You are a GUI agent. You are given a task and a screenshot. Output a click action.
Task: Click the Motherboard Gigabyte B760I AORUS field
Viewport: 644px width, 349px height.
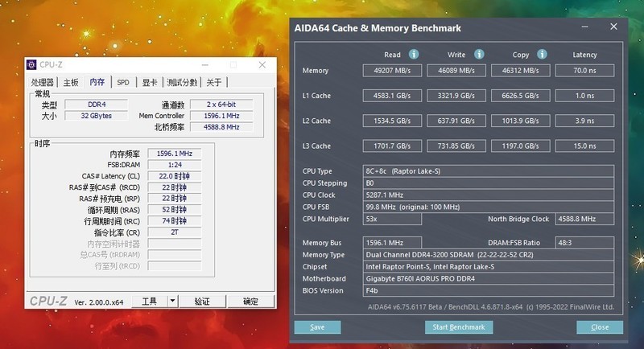[x=489, y=278]
